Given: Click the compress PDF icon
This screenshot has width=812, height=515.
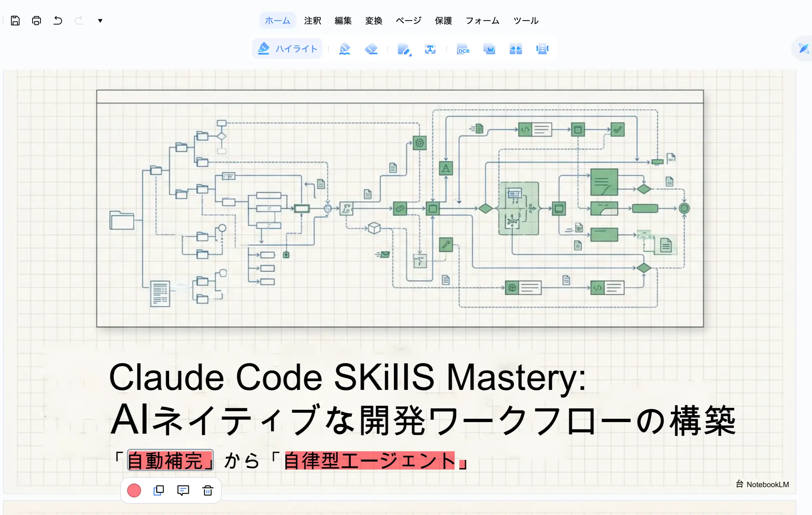Looking at the screenshot, I should (542, 49).
